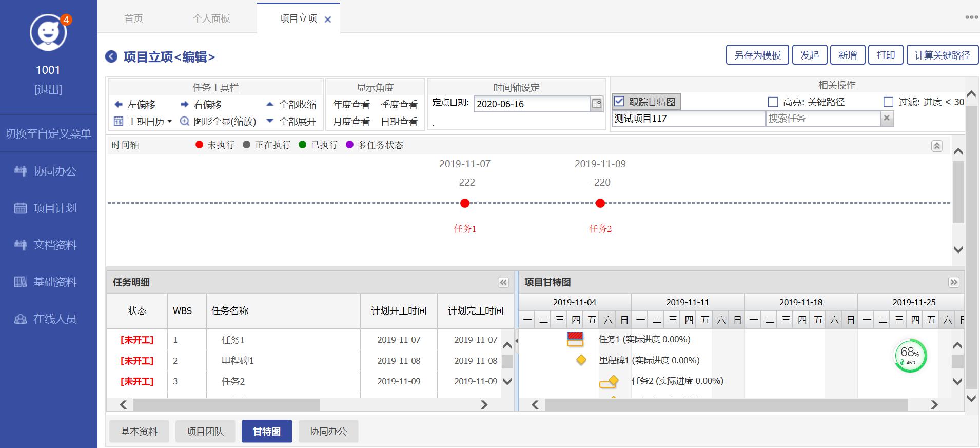The image size is (980, 448).
Task: Open the 工期日历 dropdown
Action: (143, 121)
